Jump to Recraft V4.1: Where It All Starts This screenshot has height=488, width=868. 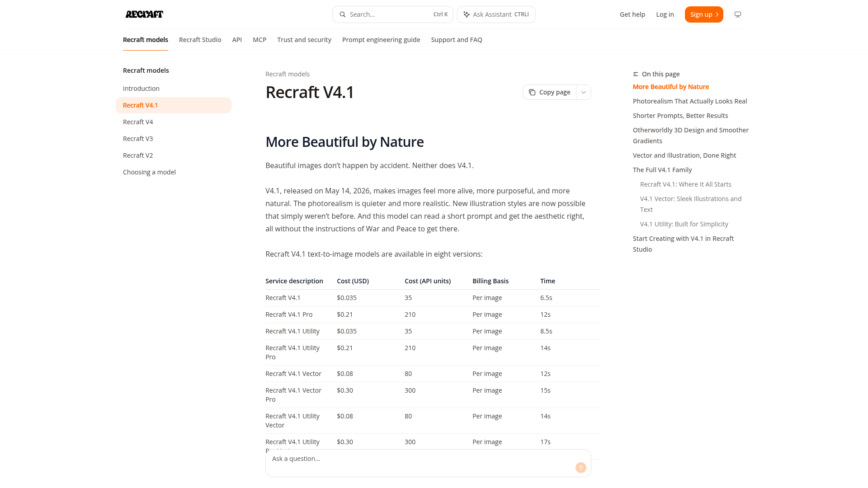point(686,184)
